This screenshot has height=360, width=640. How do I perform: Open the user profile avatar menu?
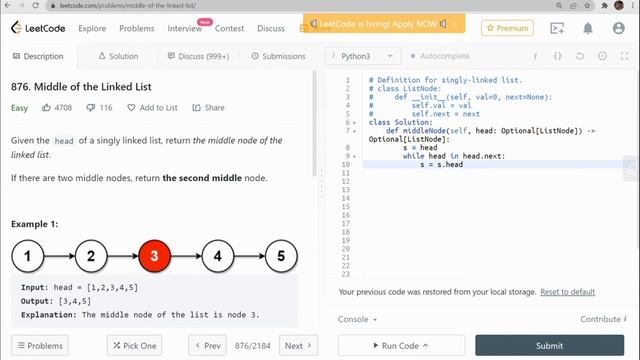point(619,28)
